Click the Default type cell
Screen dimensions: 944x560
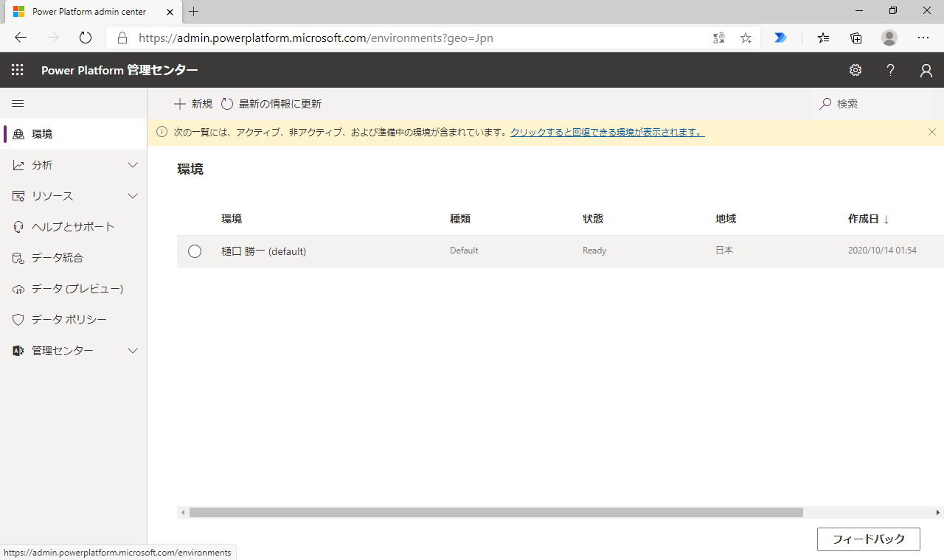click(x=464, y=251)
